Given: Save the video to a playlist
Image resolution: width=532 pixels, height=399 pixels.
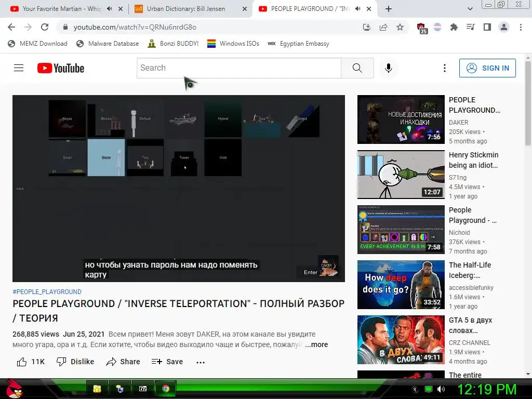Looking at the screenshot, I should (x=167, y=362).
